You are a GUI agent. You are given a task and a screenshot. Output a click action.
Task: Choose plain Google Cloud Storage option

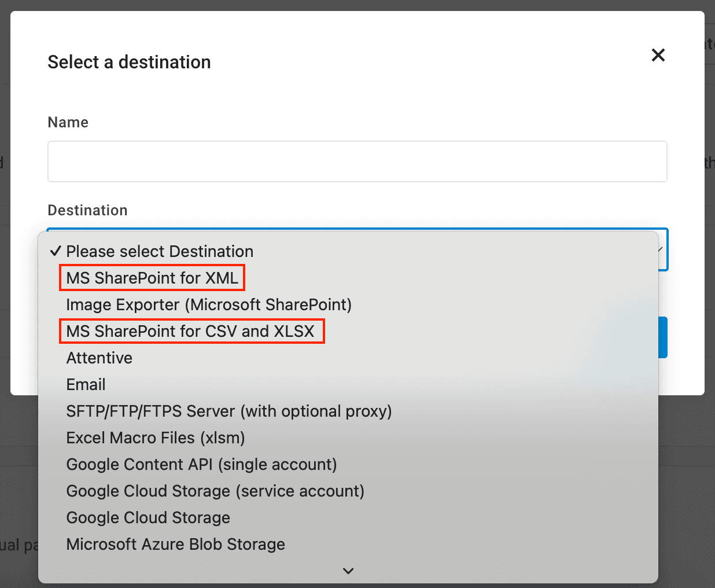[148, 517]
